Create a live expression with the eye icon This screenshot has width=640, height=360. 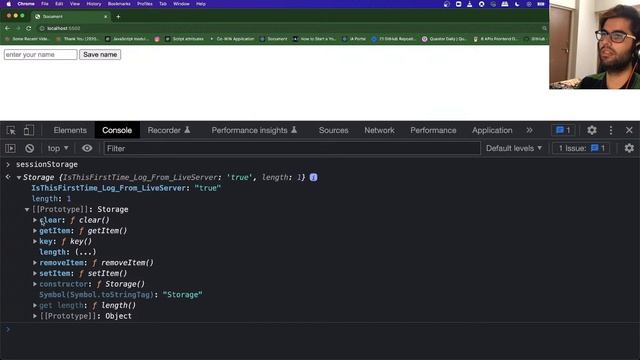tap(87, 148)
